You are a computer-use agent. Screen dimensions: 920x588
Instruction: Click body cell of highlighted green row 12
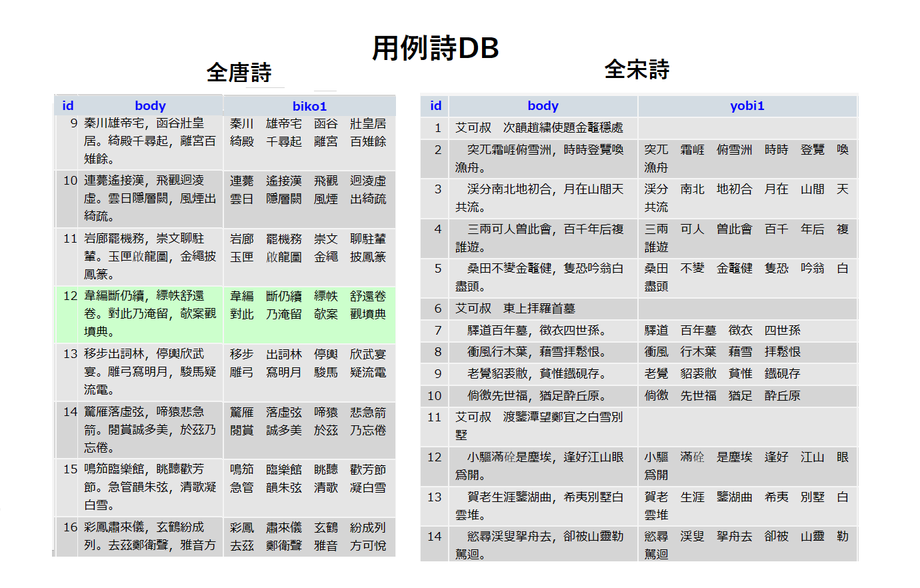click(x=151, y=315)
